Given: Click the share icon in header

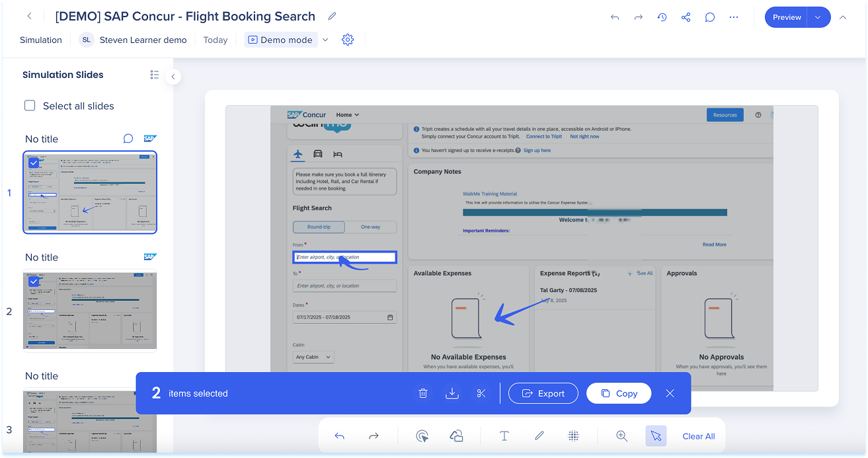Looking at the screenshot, I should click(686, 17).
